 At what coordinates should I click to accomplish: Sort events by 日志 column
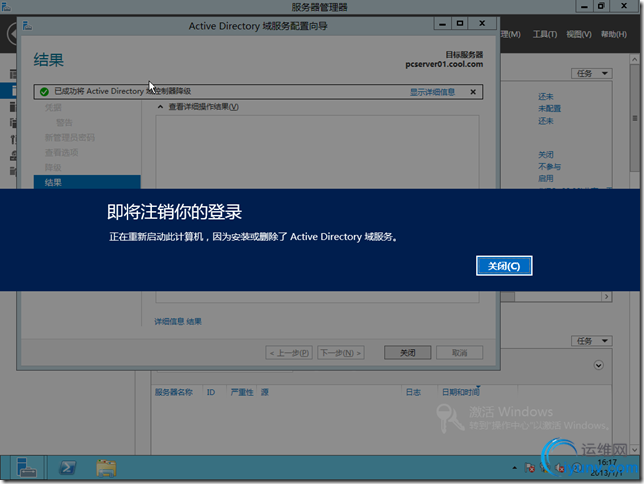click(x=413, y=392)
